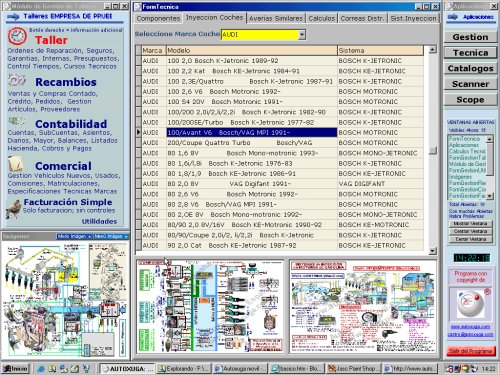Click the Taller clock icon
The width and height of the screenshot is (500, 375).
(x=17, y=36)
